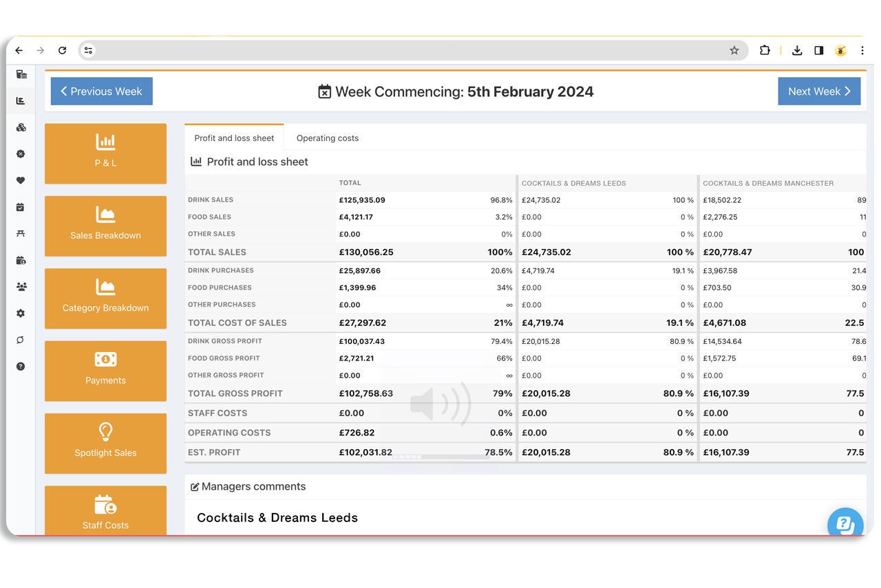Open the browser three-dot menu
This screenshot has height=588, width=881.
click(862, 50)
